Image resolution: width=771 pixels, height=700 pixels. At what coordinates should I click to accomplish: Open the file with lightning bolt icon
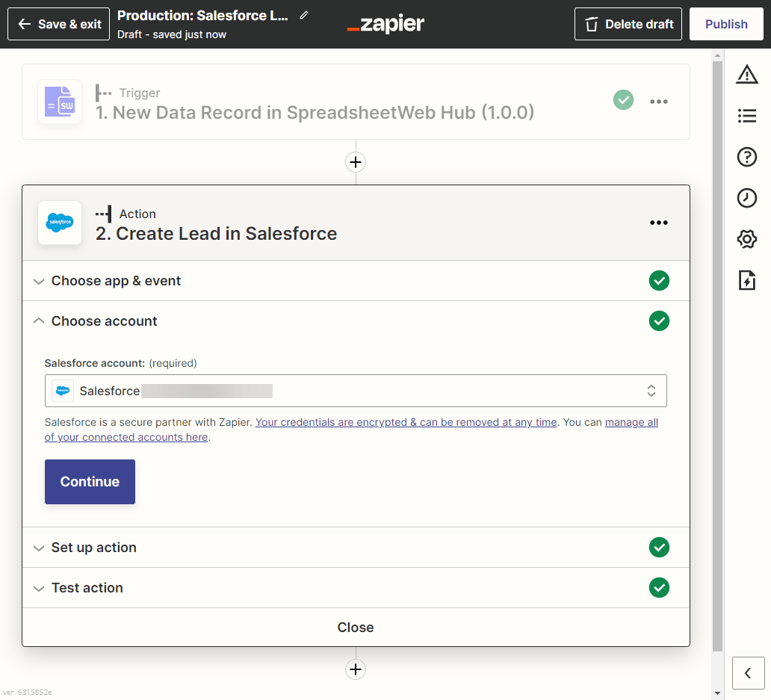click(x=746, y=280)
